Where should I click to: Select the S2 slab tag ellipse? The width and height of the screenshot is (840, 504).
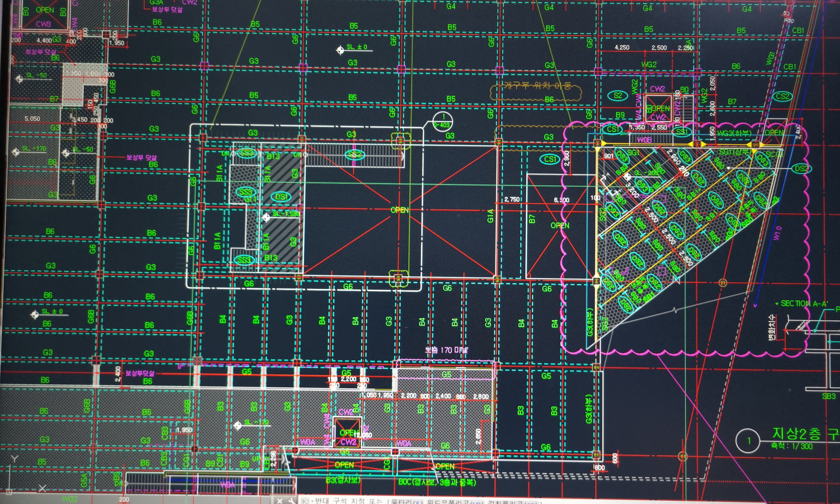tap(618, 95)
